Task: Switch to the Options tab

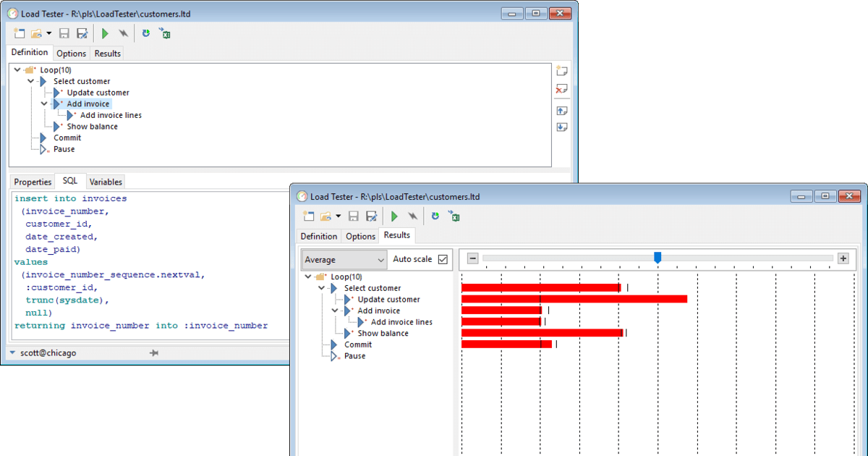Action: point(359,235)
